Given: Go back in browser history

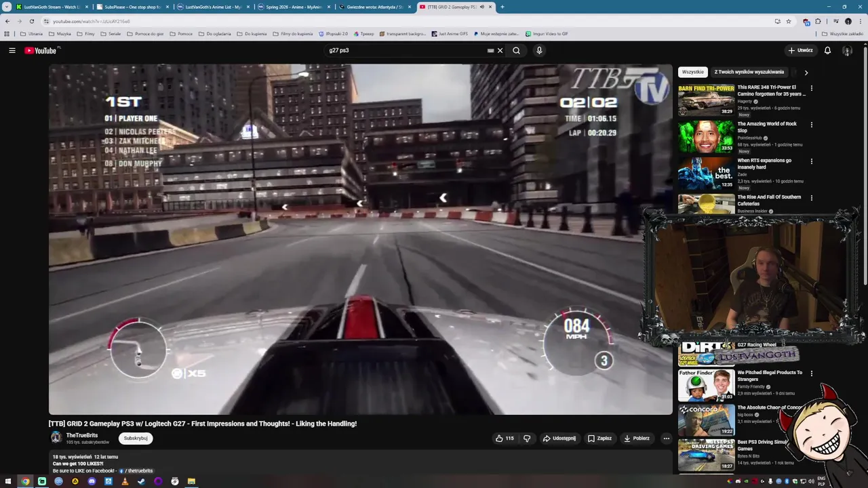Looking at the screenshot, I should (7, 21).
